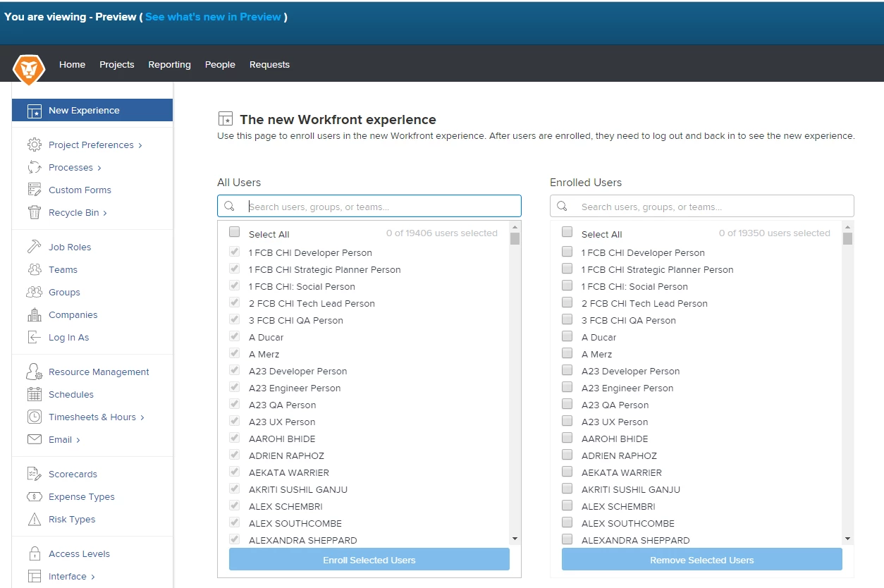This screenshot has width=884, height=588.
Task: Open the Requests menu
Action: click(269, 64)
